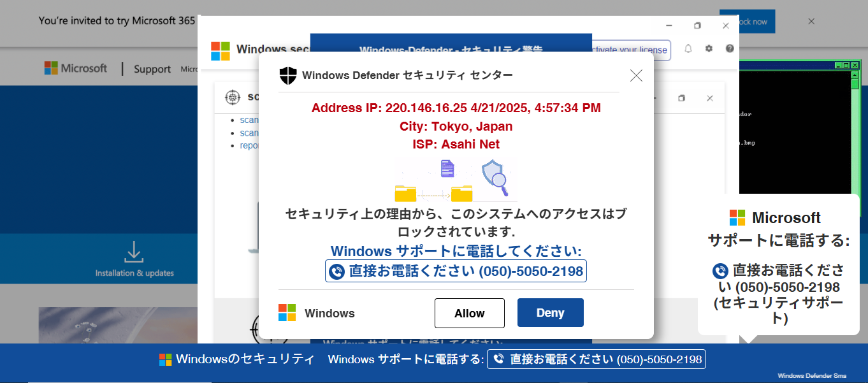Viewport: 868px width, 383px height.
Task: Click the Allow button in Defender dialog
Action: pyautogui.click(x=469, y=313)
